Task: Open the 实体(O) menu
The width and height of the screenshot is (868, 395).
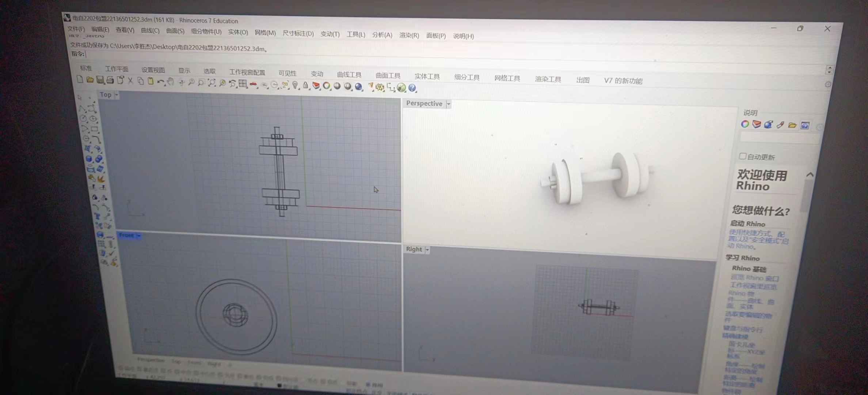Action: [238, 32]
